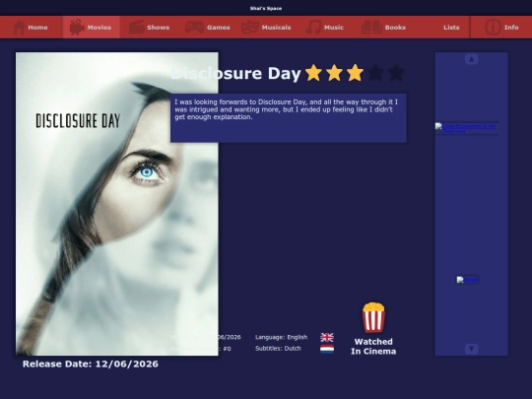
Task: Click the Music note icon
Action: click(313, 28)
